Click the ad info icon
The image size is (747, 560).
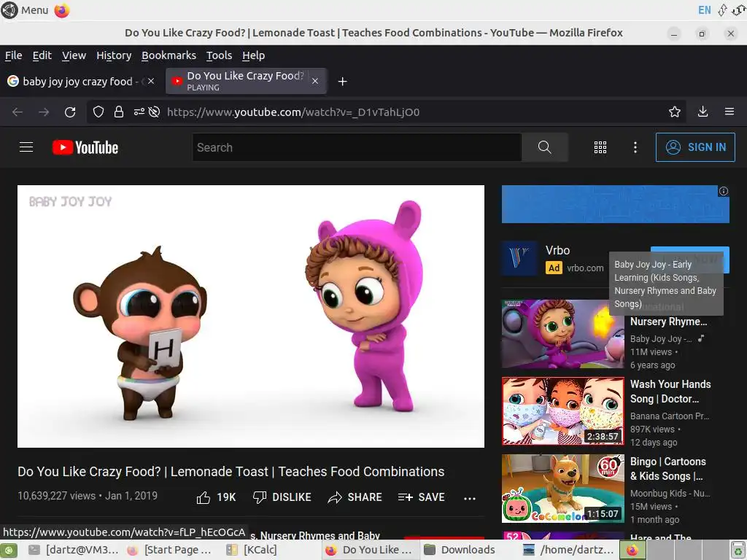tap(723, 191)
